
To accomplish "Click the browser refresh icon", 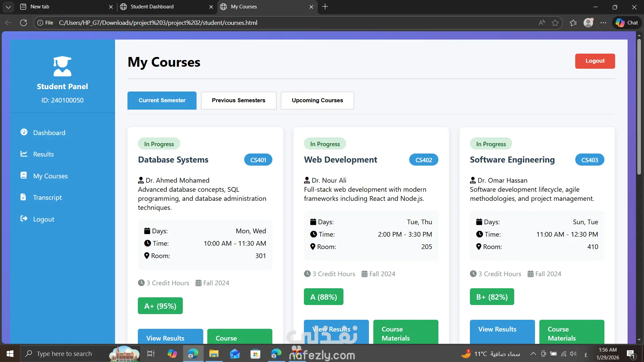I will [23, 23].
